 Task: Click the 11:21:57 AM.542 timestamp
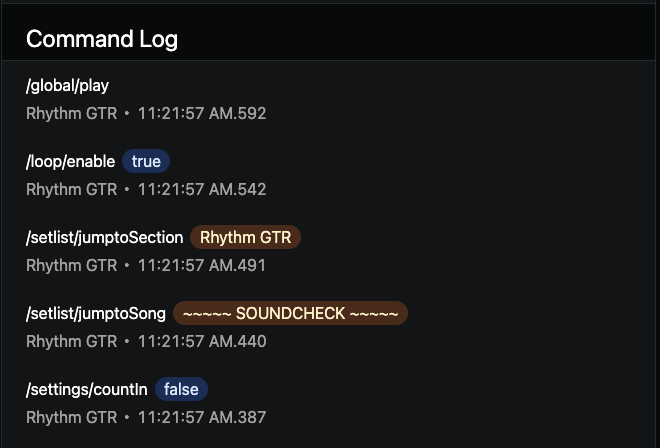(x=202, y=189)
